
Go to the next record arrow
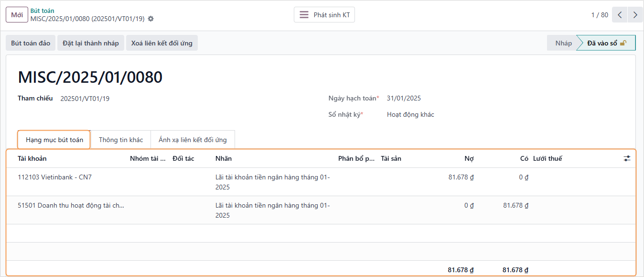click(x=635, y=15)
